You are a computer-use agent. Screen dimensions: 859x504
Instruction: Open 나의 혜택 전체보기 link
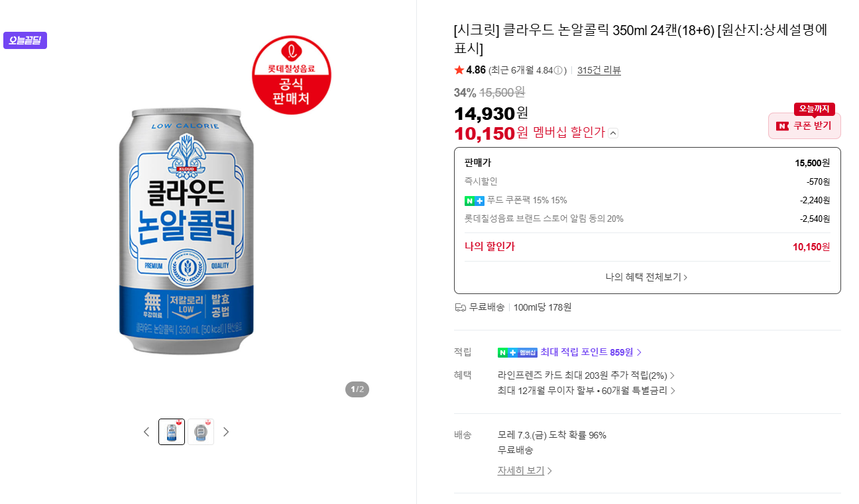pos(647,277)
